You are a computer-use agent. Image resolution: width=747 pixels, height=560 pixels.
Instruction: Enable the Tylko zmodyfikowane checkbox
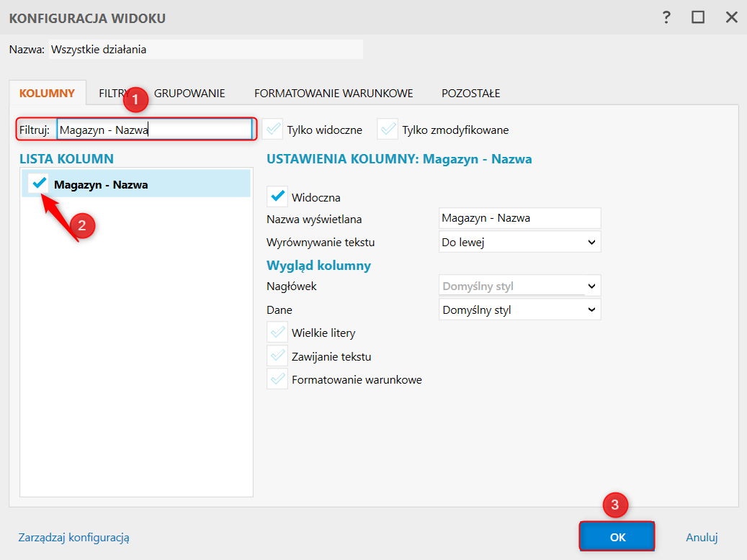pyautogui.click(x=388, y=130)
